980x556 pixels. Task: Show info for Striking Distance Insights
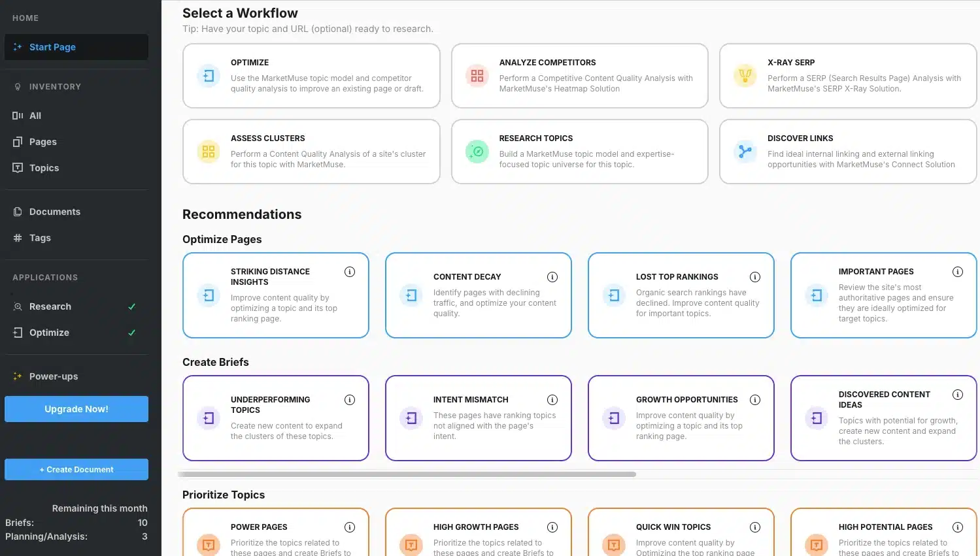pyautogui.click(x=350, y=272)
